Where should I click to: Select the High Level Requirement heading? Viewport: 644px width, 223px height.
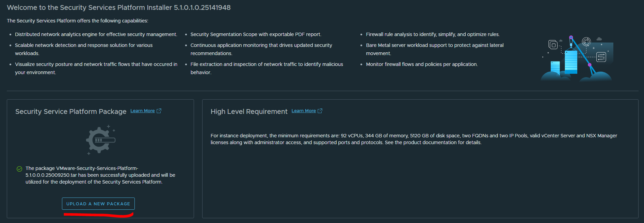click(x=249, y=112)
